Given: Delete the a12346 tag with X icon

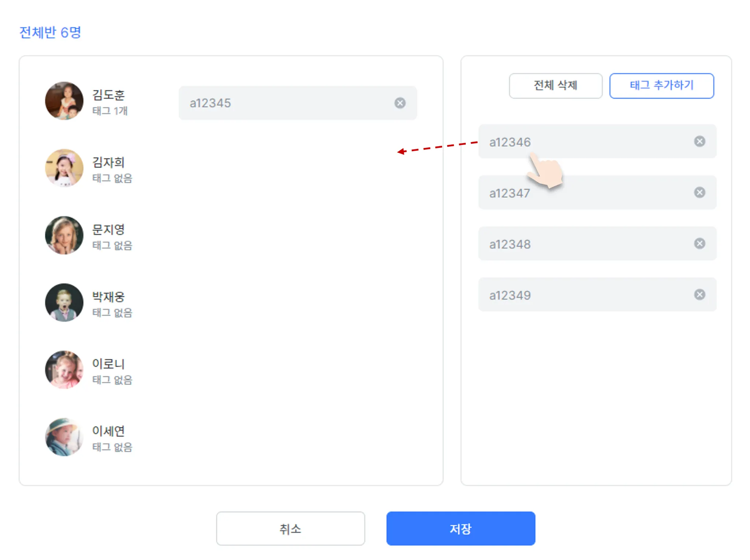Looking at the screenshot, I should [699, 141].
